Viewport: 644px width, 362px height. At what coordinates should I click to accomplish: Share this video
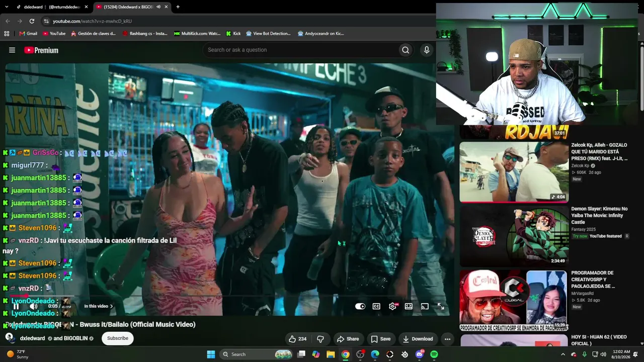pyautogui.click(x=348, y=339)
